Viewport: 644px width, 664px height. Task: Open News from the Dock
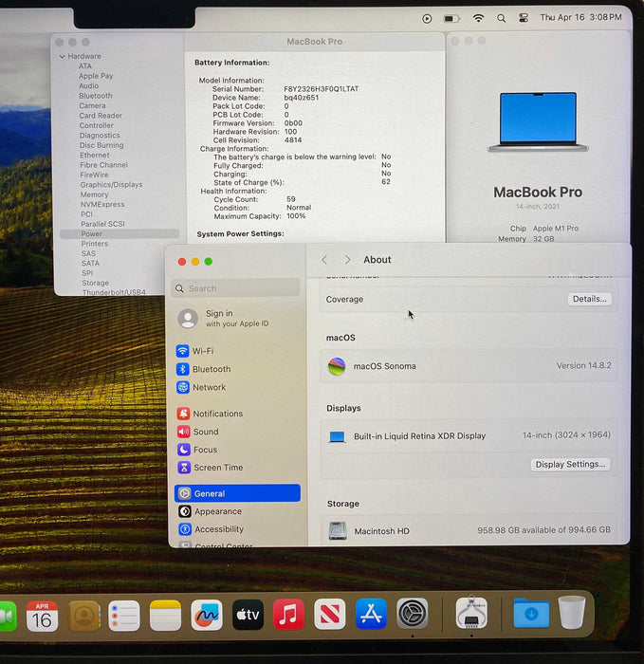(x=330, y=614)
